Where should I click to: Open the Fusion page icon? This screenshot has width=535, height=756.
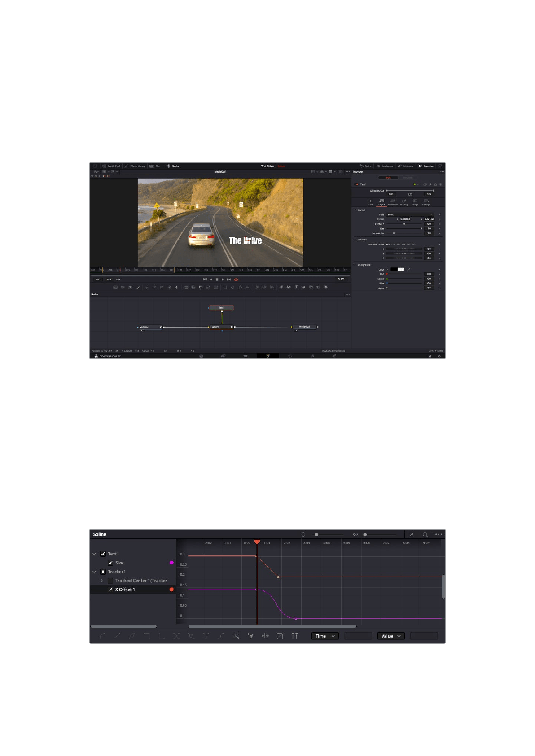coord(268,356)
